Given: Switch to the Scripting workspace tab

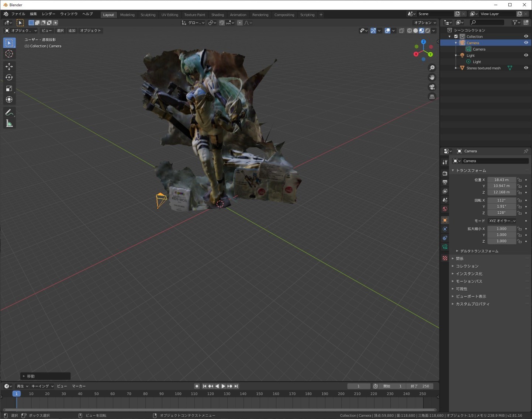Looking at the screenshot, I should point(307,15).
